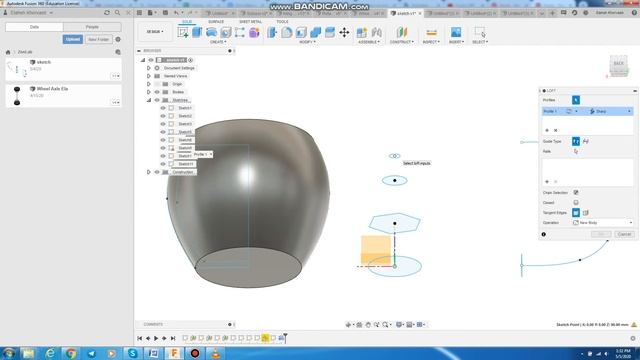
Task: Open the Modify menu
Action: tap(308, 42)
